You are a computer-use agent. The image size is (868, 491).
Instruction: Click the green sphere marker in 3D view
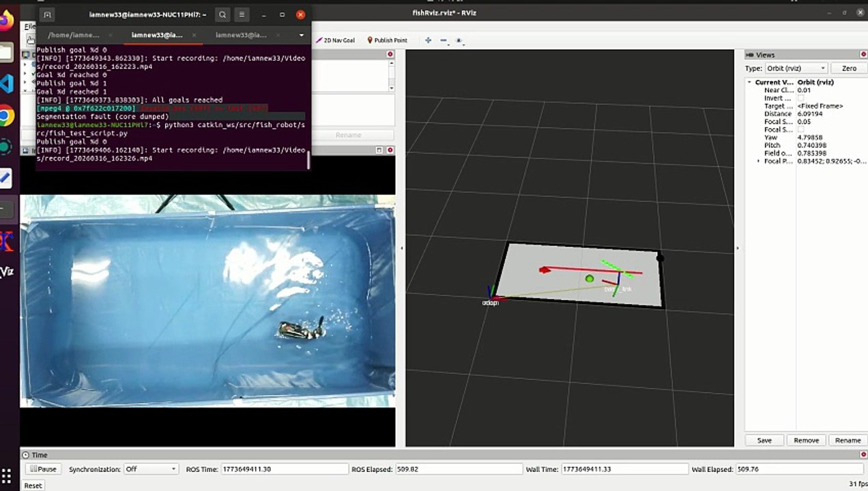pos(590,278)
